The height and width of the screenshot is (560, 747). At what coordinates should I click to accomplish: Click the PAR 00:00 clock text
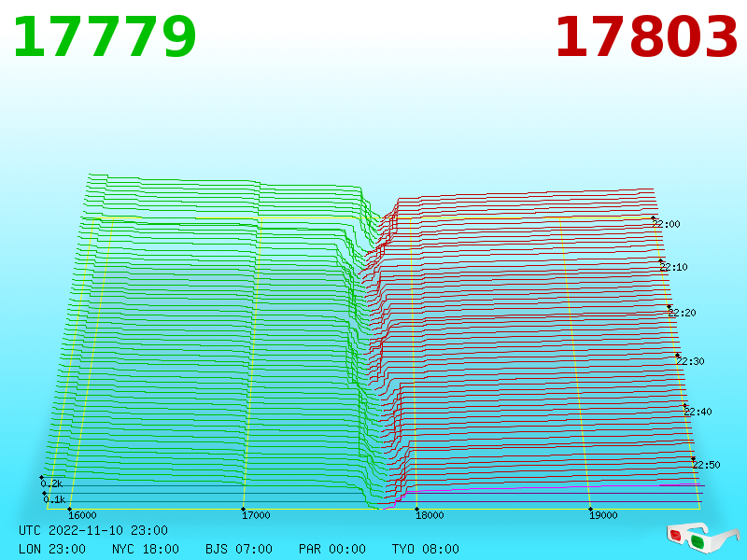[x=332, y=549]
